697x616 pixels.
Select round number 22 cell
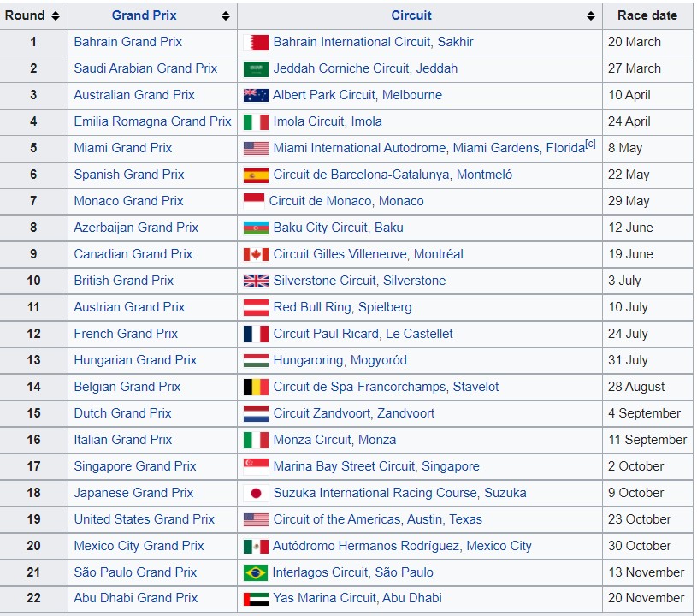point(33,598)
